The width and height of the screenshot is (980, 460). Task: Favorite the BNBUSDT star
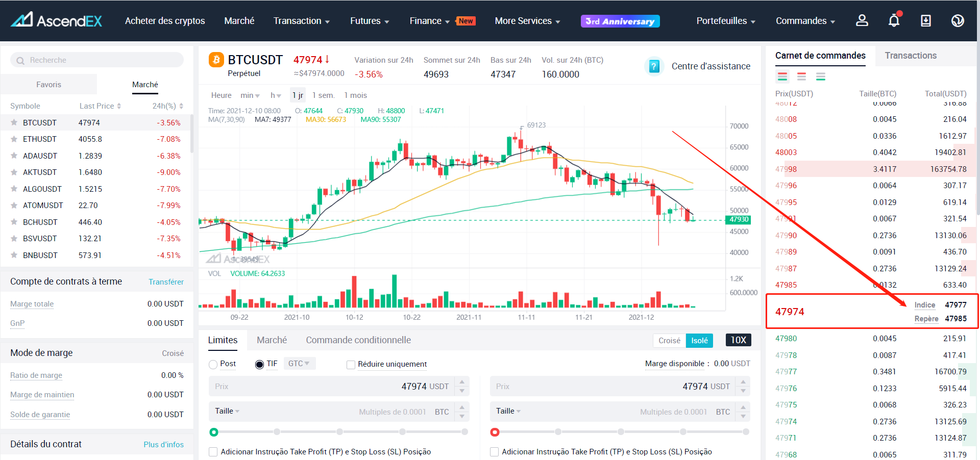[14, 255]
